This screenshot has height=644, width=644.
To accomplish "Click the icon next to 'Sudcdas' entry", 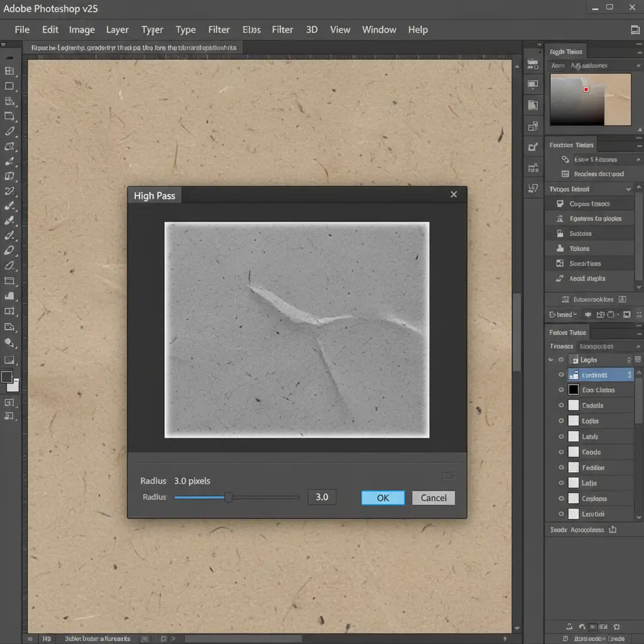I will [560, 233].
